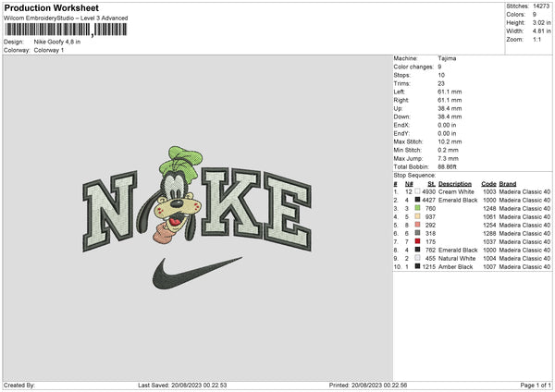Click the Nike Goofy embroidery design preview
Viewport: 555px width, 392px height.
(x=198, y=217)
